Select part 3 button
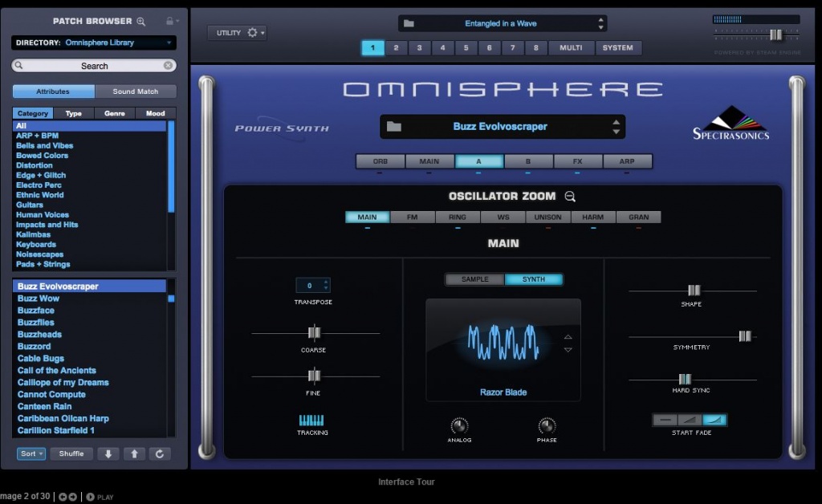Screen dimensions: 822x504 point(419,47)
